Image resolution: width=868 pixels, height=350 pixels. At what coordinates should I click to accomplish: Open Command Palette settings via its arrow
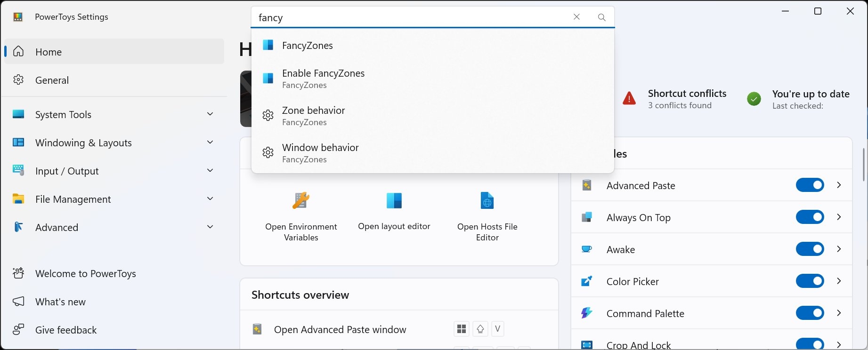click(839, 313)
